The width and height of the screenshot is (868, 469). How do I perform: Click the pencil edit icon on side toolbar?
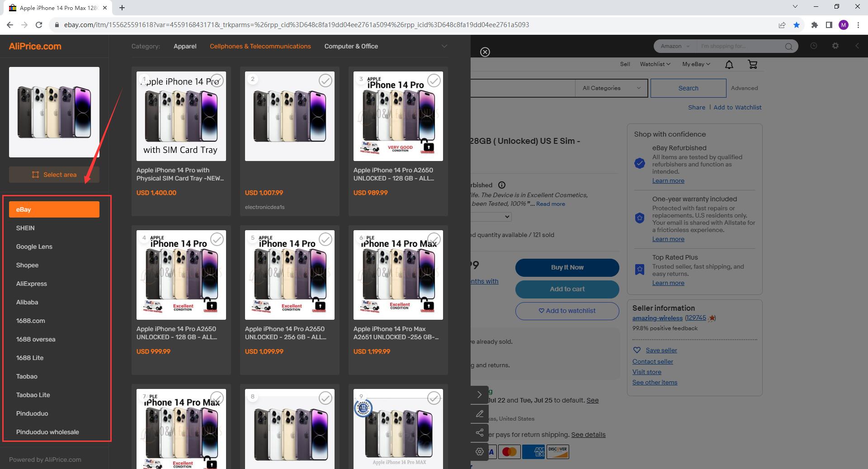pyautogui.click(x=480, y=414)
